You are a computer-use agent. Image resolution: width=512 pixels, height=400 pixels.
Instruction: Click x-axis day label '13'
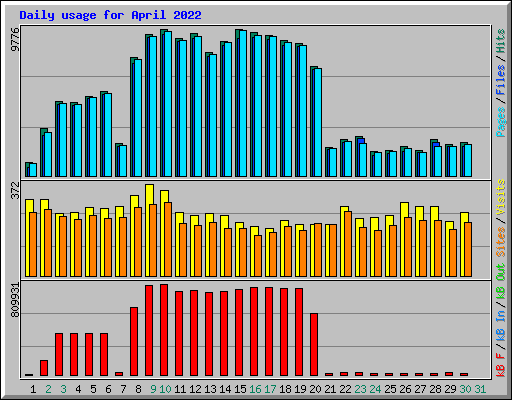(x=210, y=389)
